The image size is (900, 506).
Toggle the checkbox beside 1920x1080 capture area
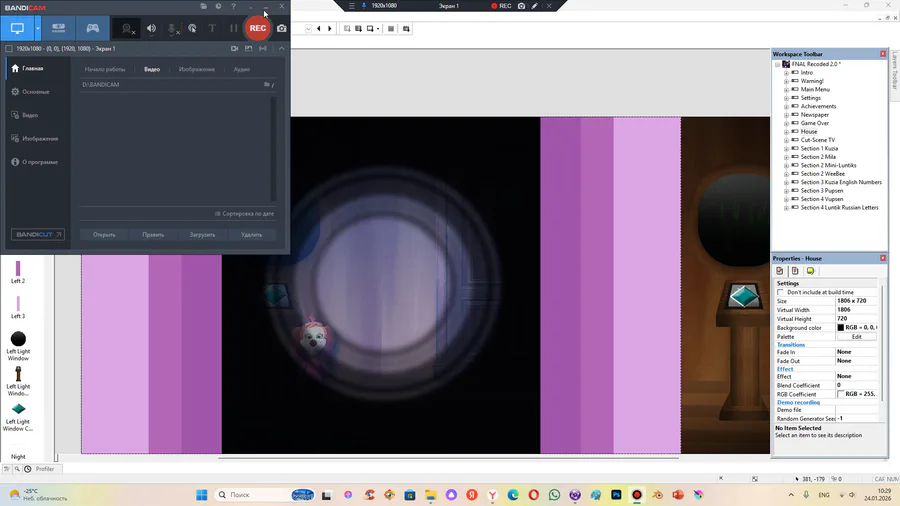pos(9,49)
